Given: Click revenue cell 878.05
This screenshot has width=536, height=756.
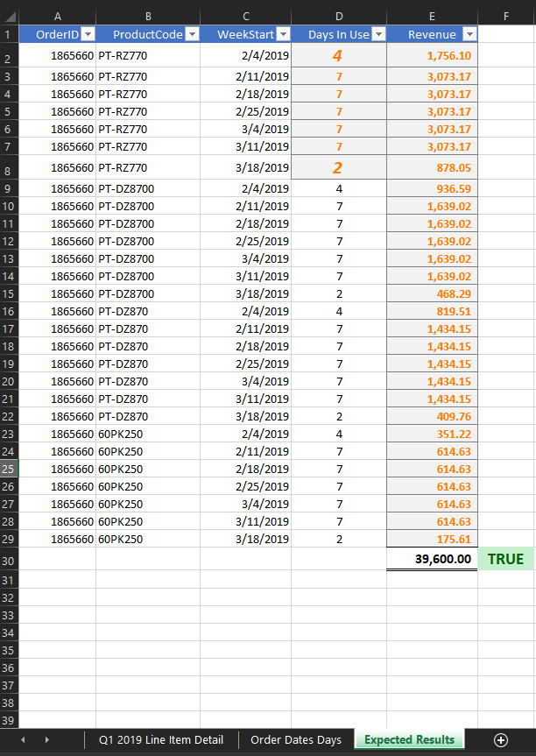Looking at the screenshot, I should tap(432, 168).
